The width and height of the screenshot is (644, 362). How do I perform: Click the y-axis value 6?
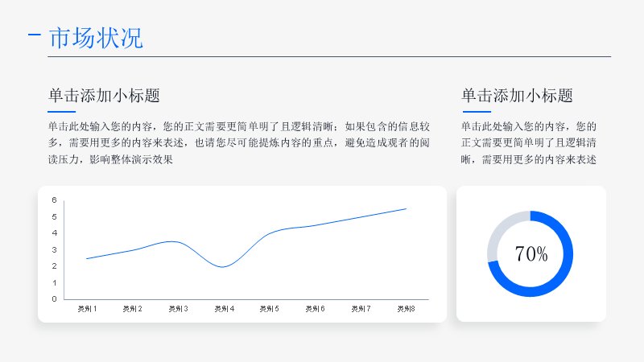tap(54, 200)
